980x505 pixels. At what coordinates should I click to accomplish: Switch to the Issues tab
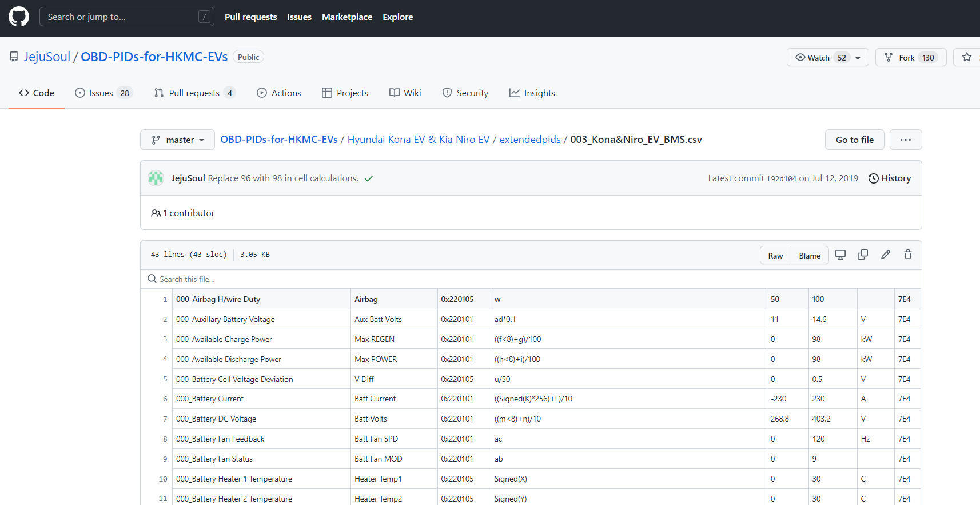103,93
